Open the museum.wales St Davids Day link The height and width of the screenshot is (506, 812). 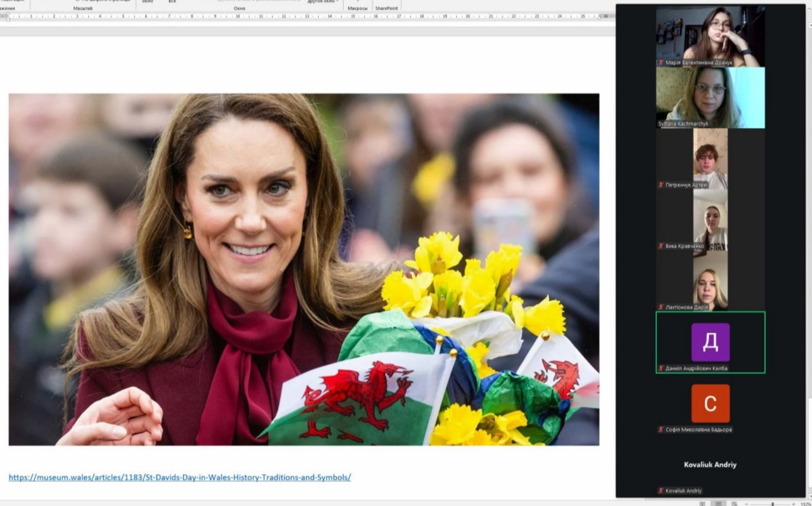coord(180,477)
